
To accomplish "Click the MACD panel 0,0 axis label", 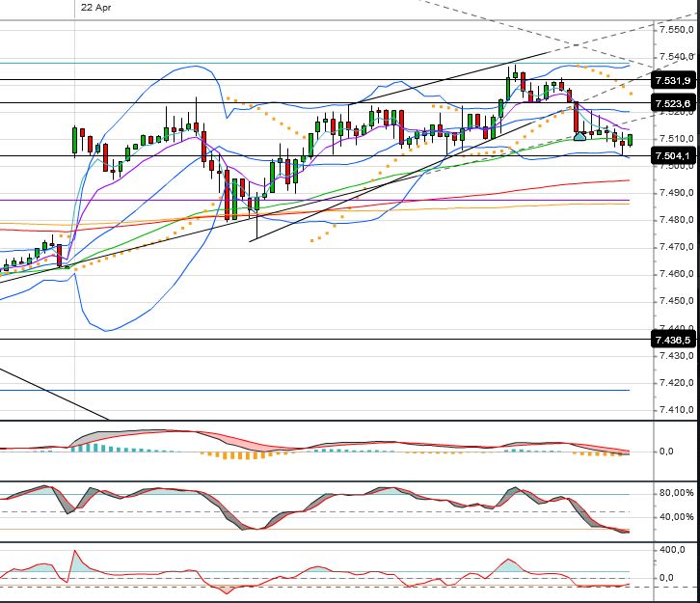I will tap(666, 452).
